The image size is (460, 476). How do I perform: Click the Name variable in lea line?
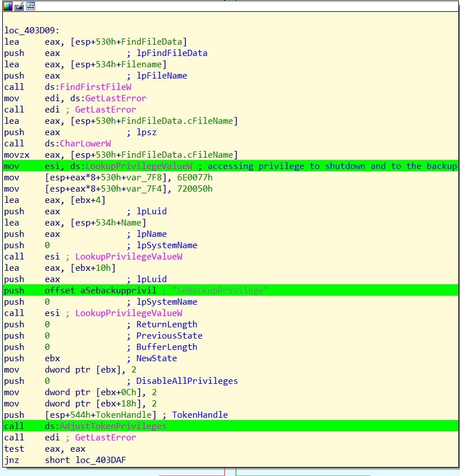(x=131, y=223)
